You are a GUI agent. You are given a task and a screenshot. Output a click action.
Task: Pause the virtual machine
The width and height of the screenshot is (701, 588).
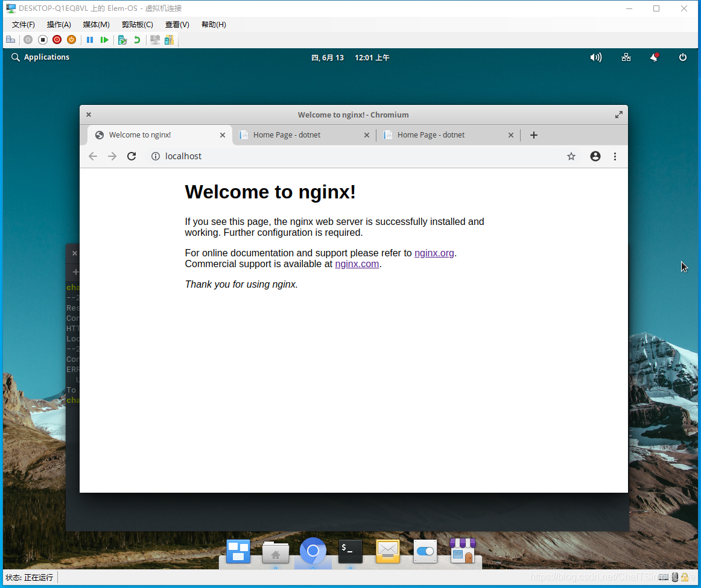click(90, 40)
